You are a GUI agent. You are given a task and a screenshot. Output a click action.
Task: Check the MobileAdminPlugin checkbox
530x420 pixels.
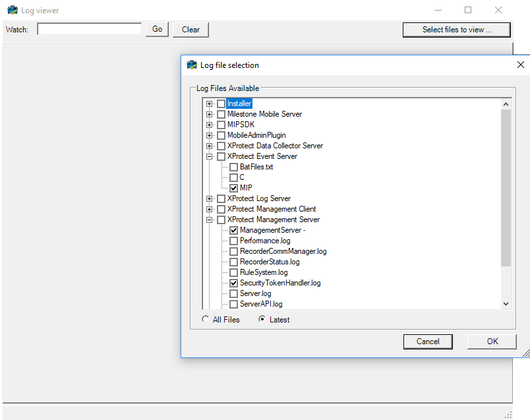coord(221,135)
